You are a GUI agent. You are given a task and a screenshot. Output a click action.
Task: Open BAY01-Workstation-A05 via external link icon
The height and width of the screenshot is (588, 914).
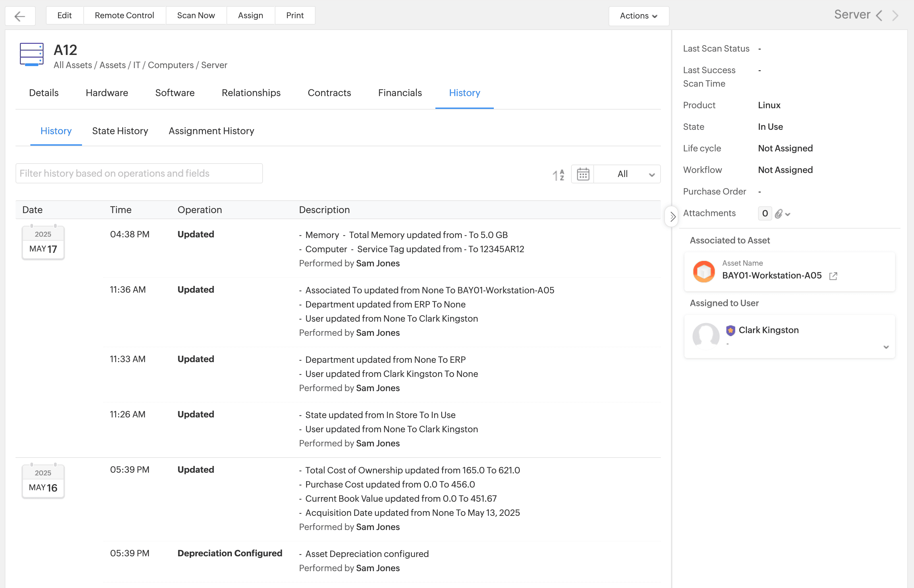click(833, 276)
